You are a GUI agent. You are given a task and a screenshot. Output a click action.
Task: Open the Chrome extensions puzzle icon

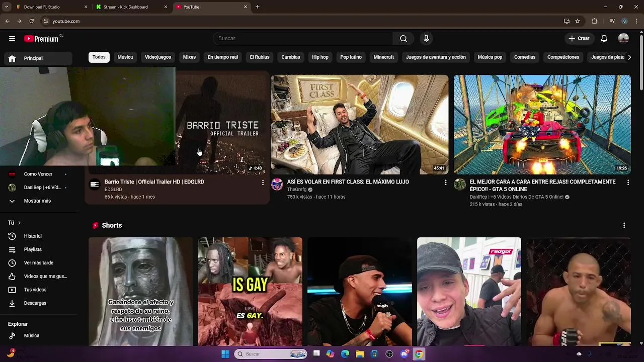595,21
